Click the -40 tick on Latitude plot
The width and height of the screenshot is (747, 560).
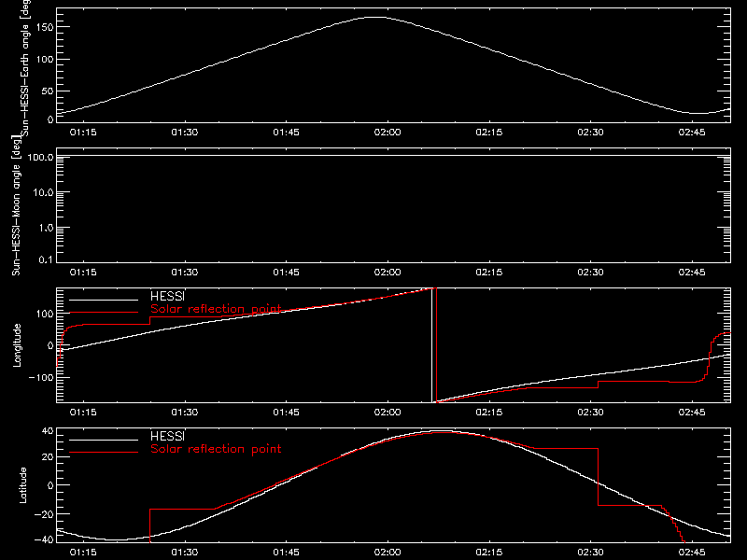[44, 540]
